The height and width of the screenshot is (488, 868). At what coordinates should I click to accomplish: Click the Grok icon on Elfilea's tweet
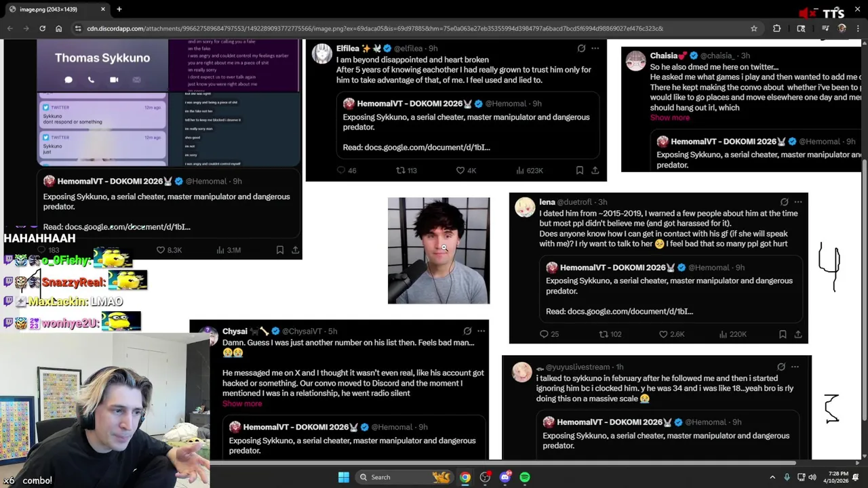[x=581, y=48]
